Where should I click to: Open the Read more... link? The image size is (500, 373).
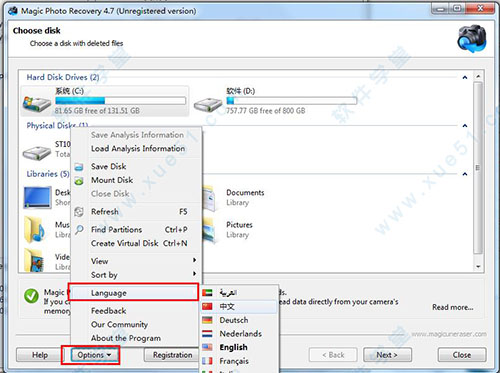453,307
